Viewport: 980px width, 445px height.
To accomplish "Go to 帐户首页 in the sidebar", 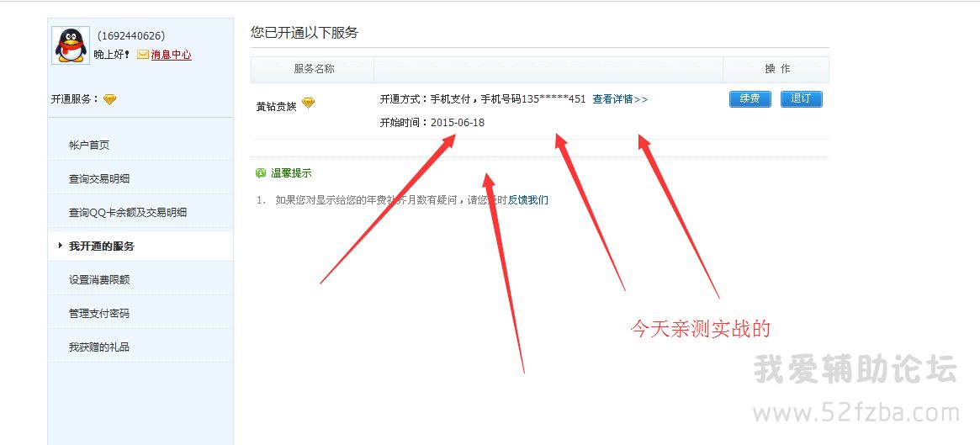I will 89,145.
